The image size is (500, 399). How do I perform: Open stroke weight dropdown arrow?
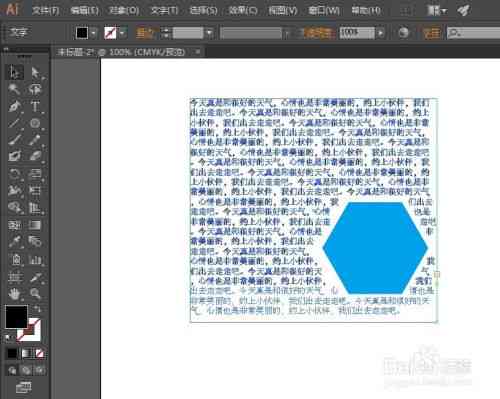210,33
